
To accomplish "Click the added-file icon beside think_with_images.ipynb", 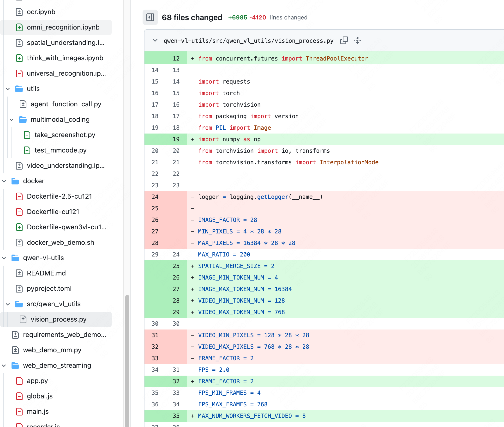I will click(x=19, y=58).
